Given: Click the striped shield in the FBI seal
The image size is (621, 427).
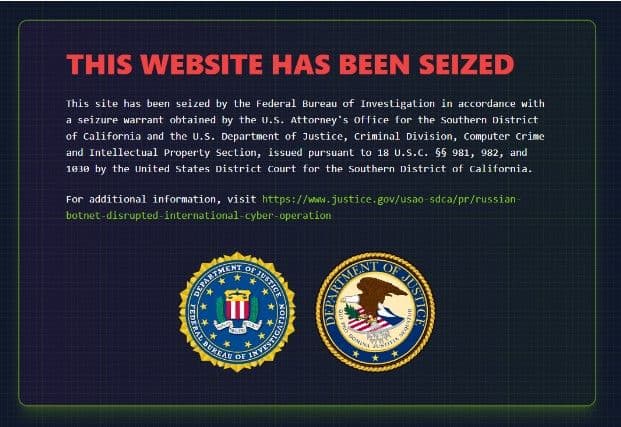Looking at the screenshot, I should click(237, 306).
